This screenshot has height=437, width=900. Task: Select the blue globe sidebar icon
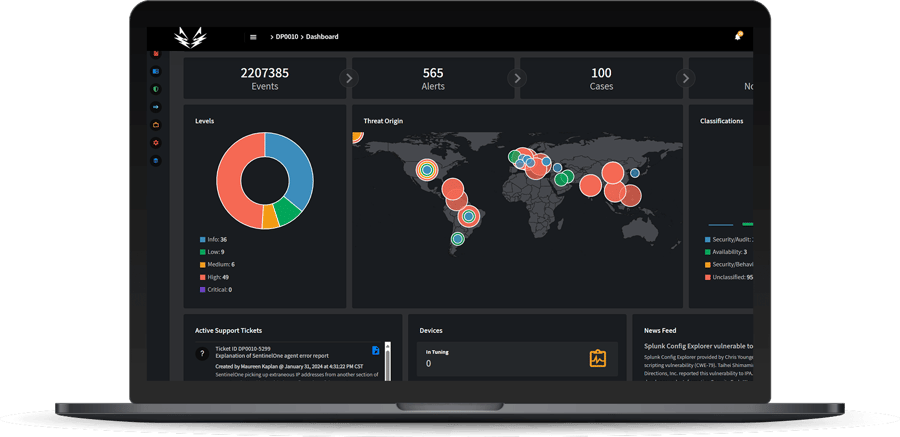tap(156, 160)
